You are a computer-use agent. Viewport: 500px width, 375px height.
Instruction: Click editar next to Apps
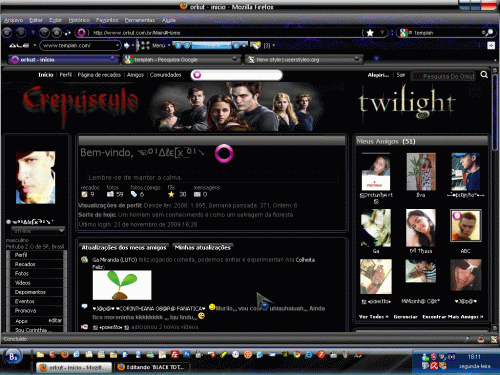tap(55, 320)
